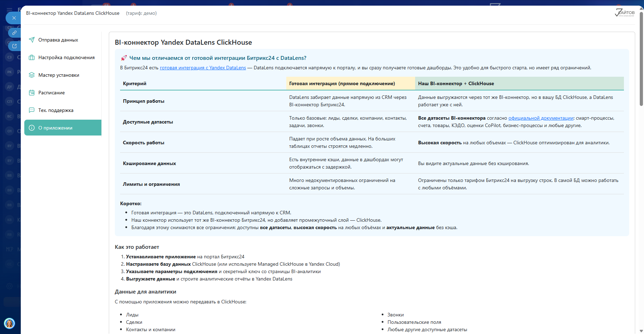Open the user profile avatar
The width and height of the screenshot is (644, 334).
pyautogui.click(x=10, y=323)
